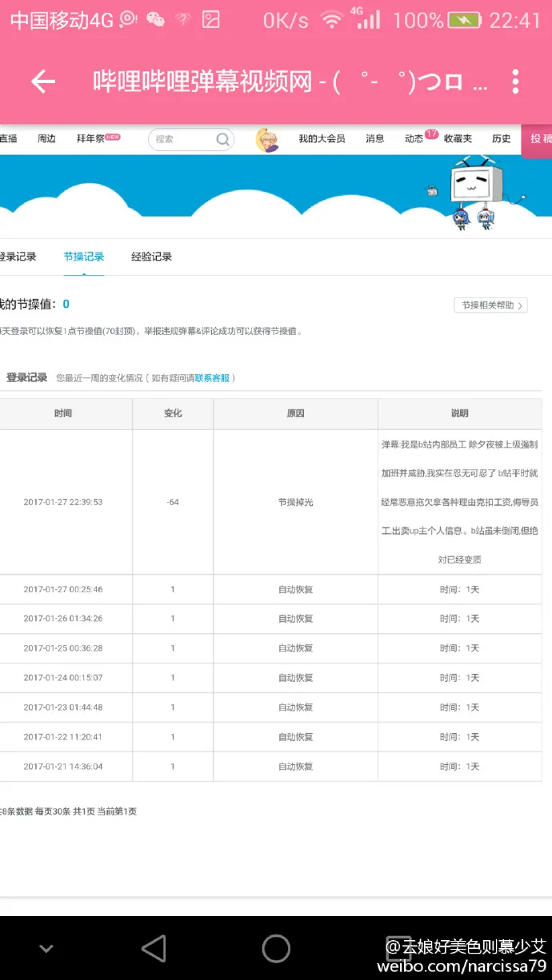Click the 联系客服 link
This screenshot has width=552, height=980.
click(212, 378)
